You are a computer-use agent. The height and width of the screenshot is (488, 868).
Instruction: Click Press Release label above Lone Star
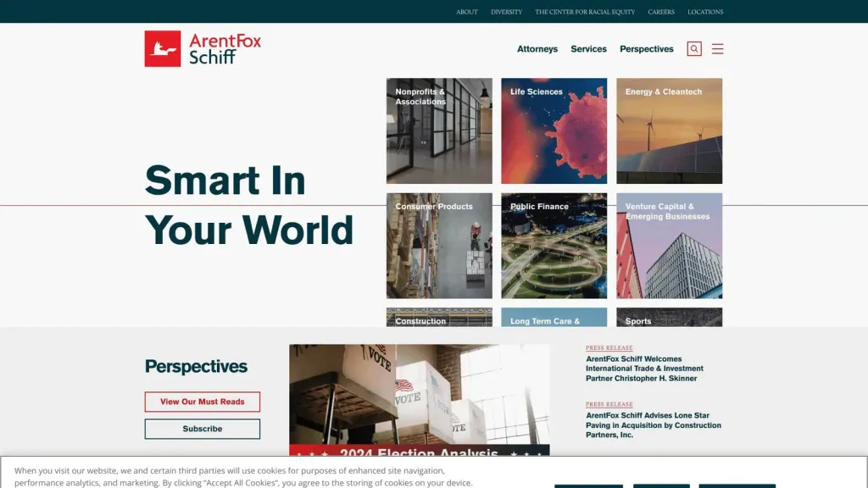tap(609, 404)
